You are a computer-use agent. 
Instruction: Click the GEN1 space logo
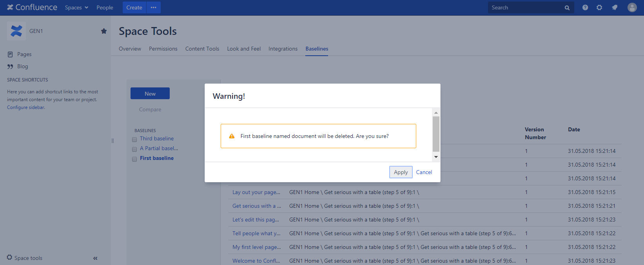click(16, 31)
